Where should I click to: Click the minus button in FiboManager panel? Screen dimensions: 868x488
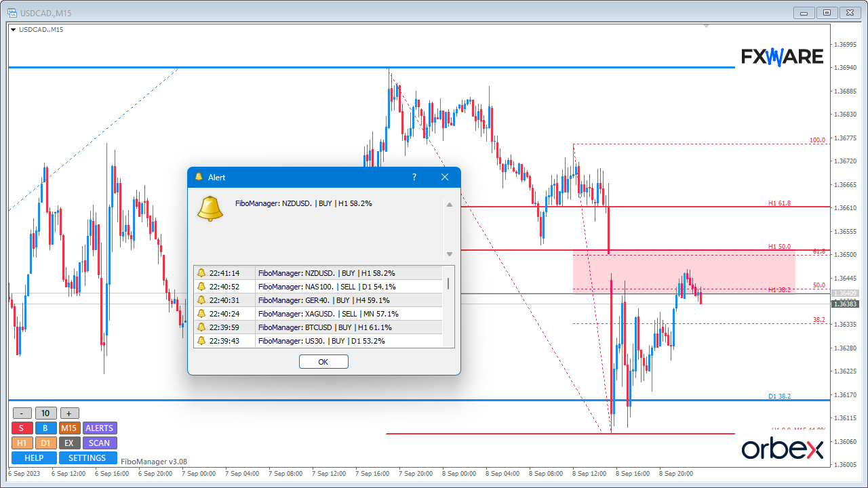[22, 413]
